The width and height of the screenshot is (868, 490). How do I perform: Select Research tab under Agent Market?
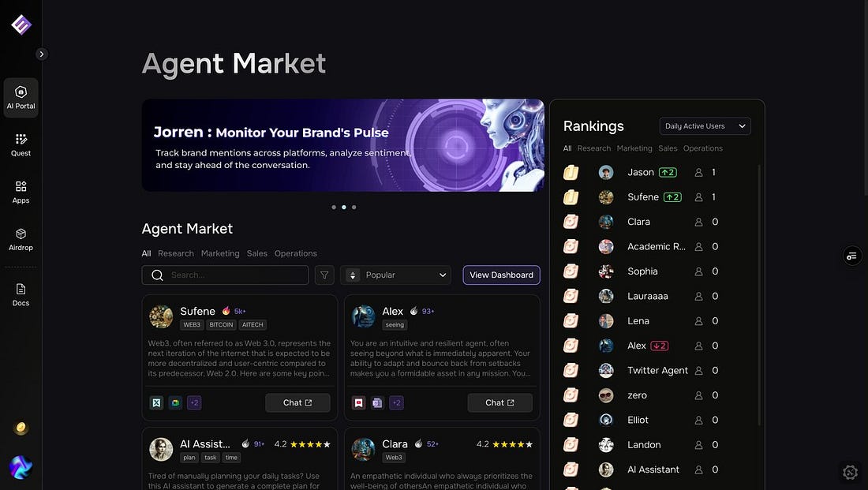coord(175,253)
